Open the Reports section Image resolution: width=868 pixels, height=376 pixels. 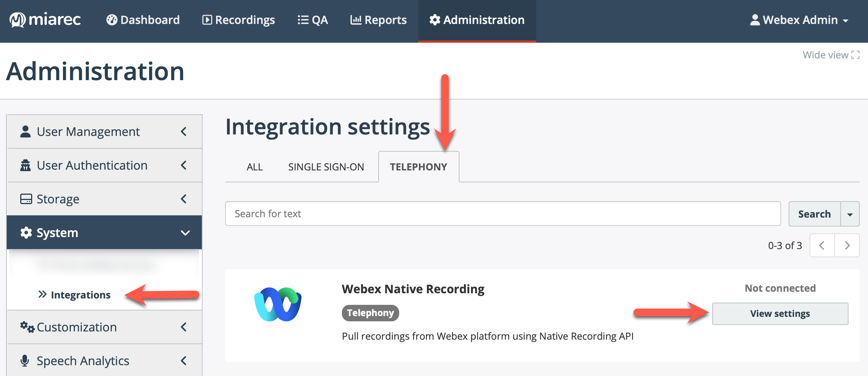(379, 19)
